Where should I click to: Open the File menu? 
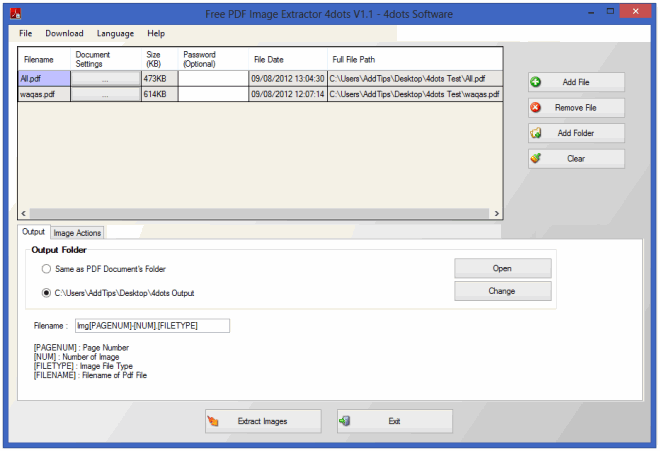click(x=25, y=33)
